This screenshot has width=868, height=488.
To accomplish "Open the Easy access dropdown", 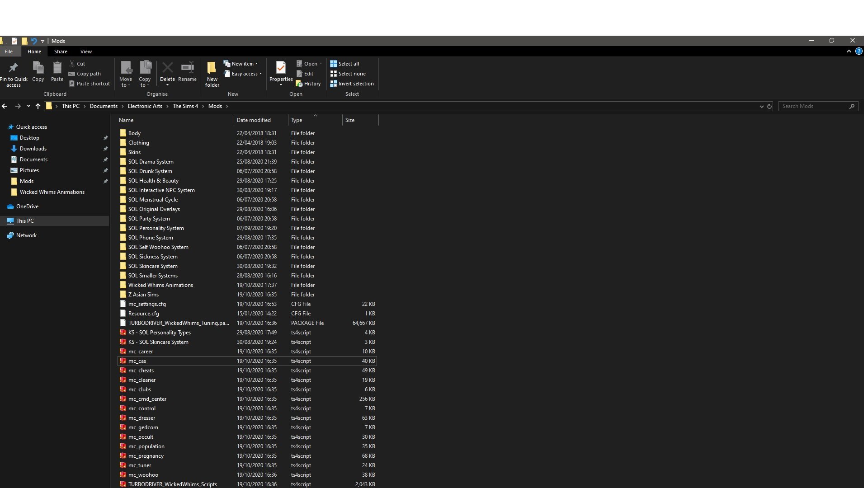I will tap(246, 74).
